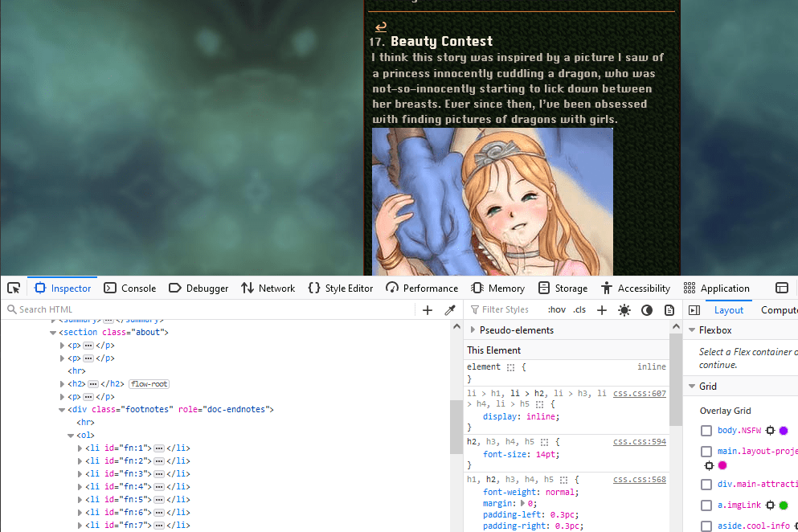Add new HTML node with plus icon
The height and width of the screenshot is (532, 798).
pyautogui.click(x=428, y=310)
